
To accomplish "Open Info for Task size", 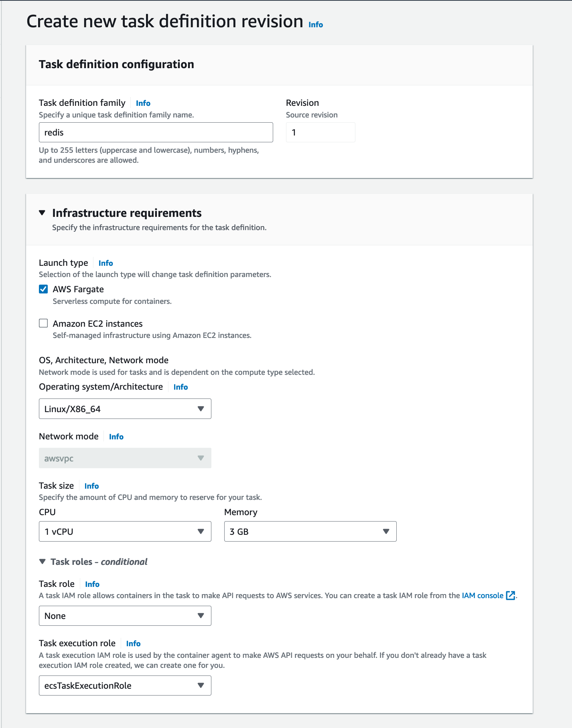I will (91, 486).
